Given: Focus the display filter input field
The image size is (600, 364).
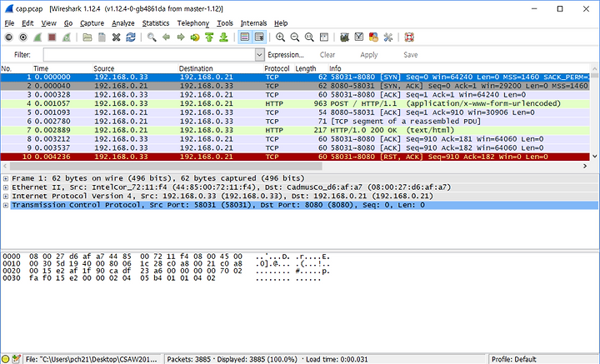Looking at the screenshot, I should pyautogui.click(x=149, y=55).
